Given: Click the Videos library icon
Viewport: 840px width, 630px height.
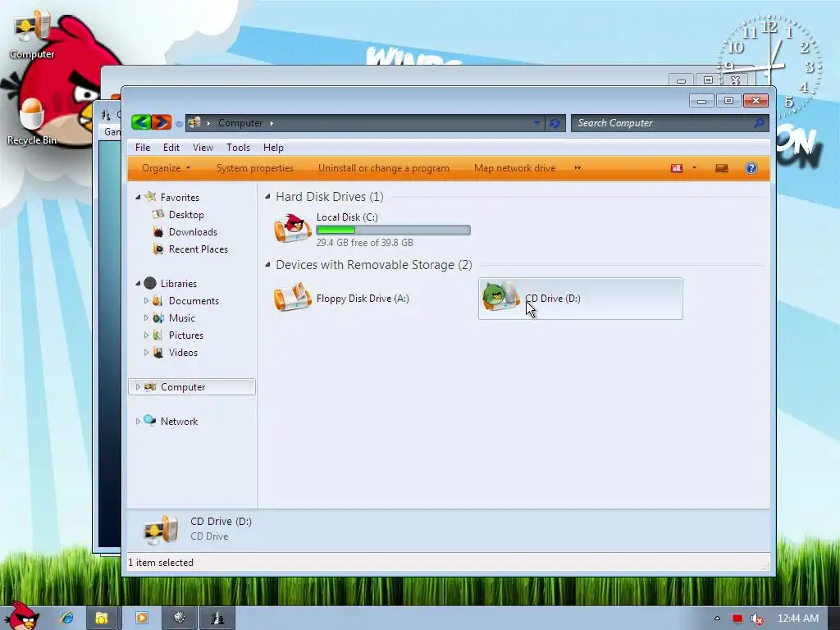Looking at the screenshot, I should (x=157, y=353).
